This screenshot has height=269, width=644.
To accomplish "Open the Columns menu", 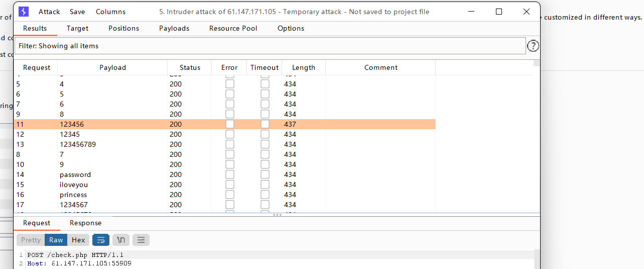I will 110,12.
